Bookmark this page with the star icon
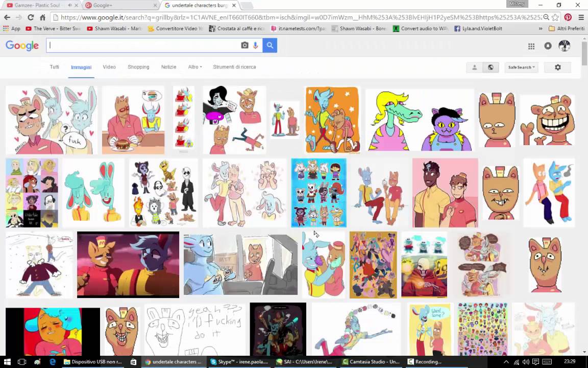Viewport: 588px width, 368px height. coord(555,17)
